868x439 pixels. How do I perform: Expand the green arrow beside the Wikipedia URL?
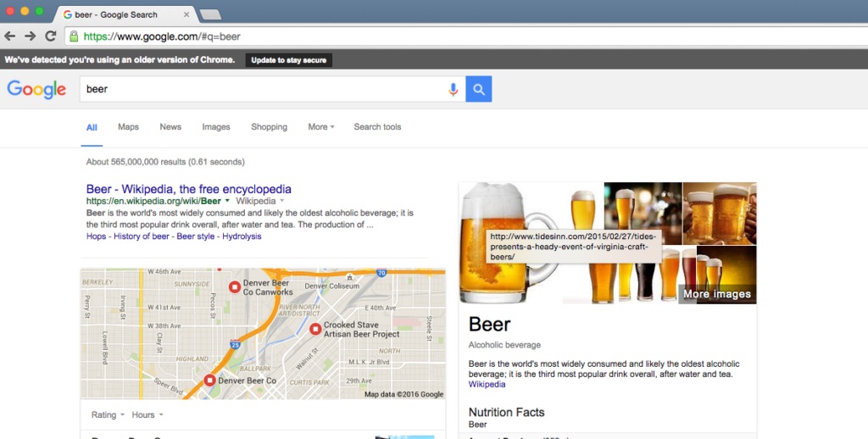227,201
